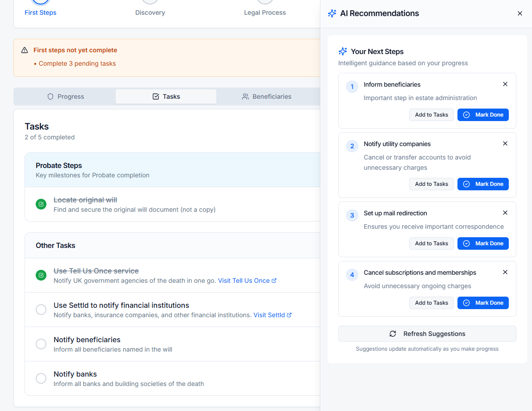
Task: Click the sparkle icon beside Your Next Steps
Action: coord(343,51)
